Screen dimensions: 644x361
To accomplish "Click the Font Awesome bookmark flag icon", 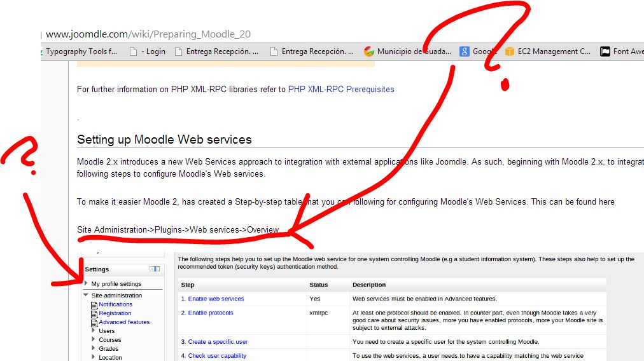I will [x=605, y=51].
